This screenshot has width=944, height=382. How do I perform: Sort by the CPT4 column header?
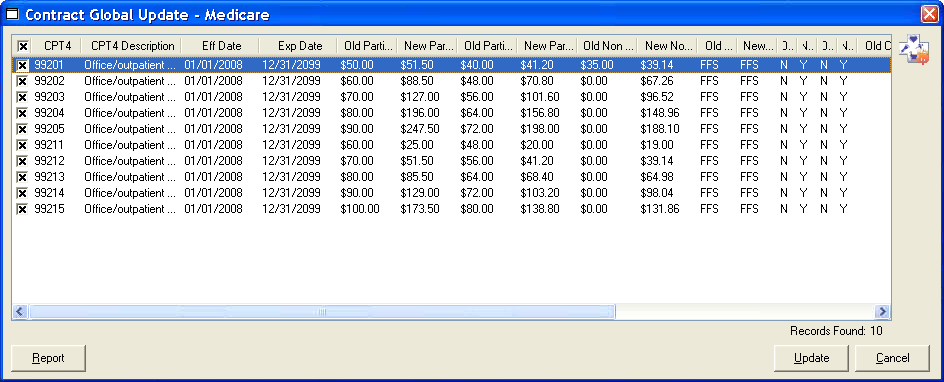coord(57,46)
